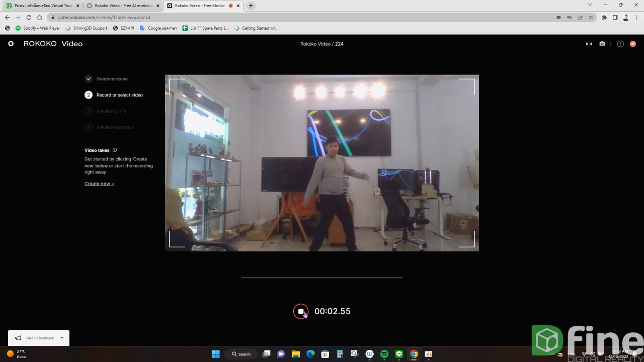Click the mirror/flip camera icon
644x362 pixels.
(x=589, y=44)
